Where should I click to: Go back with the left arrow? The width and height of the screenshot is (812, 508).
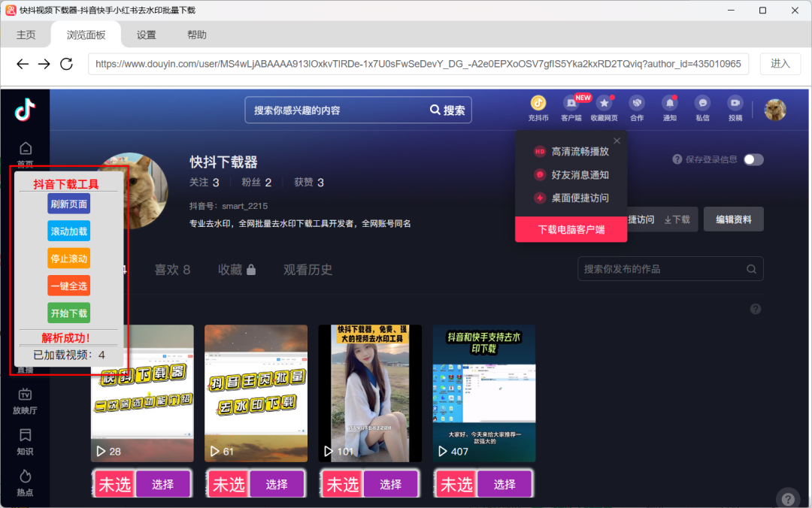[23, 64]
